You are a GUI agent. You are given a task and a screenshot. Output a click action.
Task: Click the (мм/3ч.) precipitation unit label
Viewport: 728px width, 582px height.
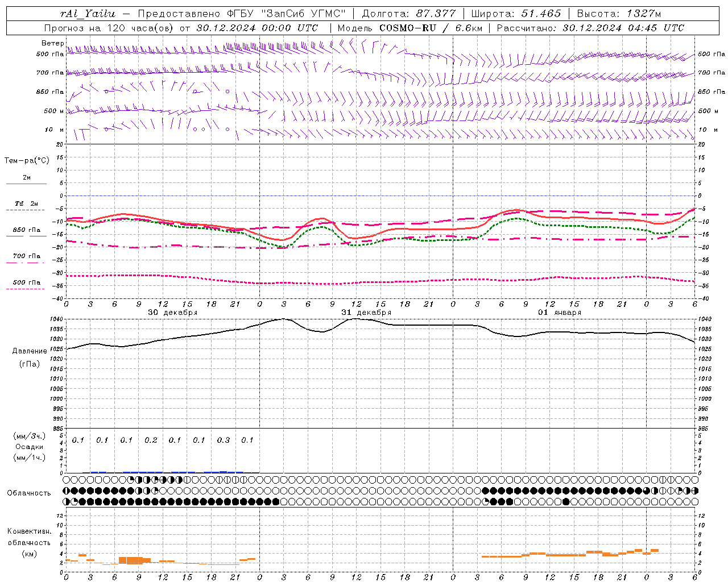click(x=30, y=436)
